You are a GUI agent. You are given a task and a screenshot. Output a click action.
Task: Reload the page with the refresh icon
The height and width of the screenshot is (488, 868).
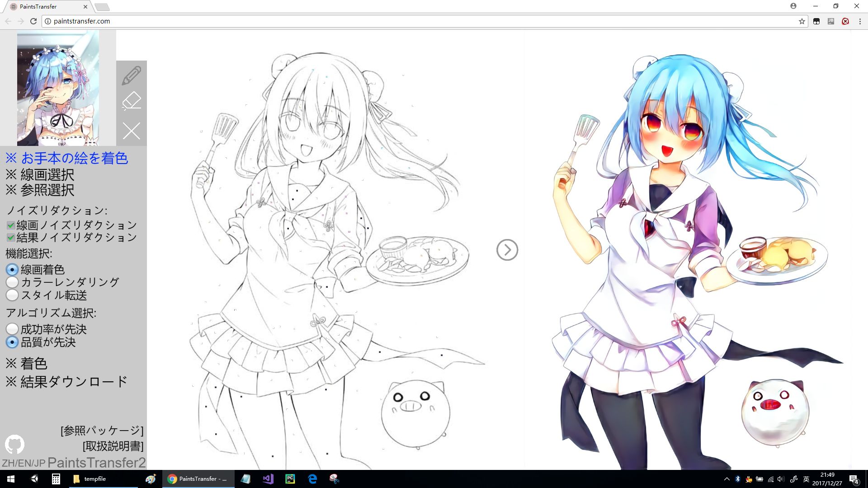(x=33, y=21)
